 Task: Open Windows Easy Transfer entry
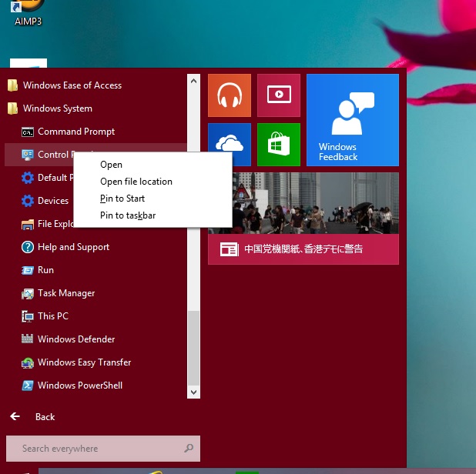tap(96, 362)
